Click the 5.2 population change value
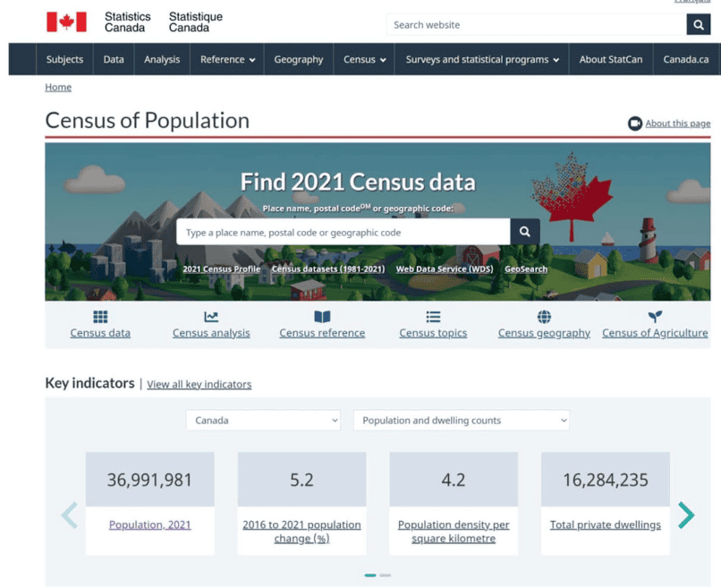Image resolution: width=721 pixels, height=588 pixels. tap(301, 480)
